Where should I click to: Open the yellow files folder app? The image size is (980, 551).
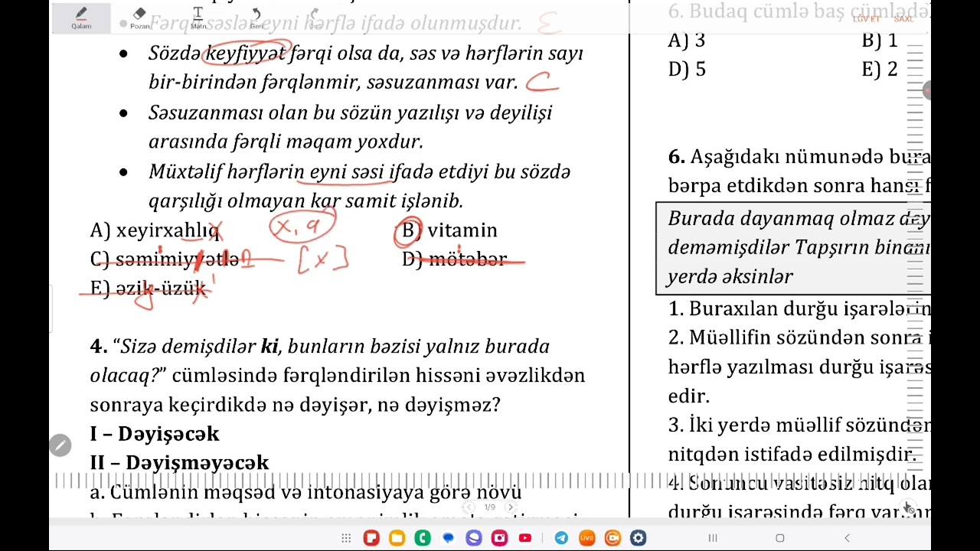[397, 538]
